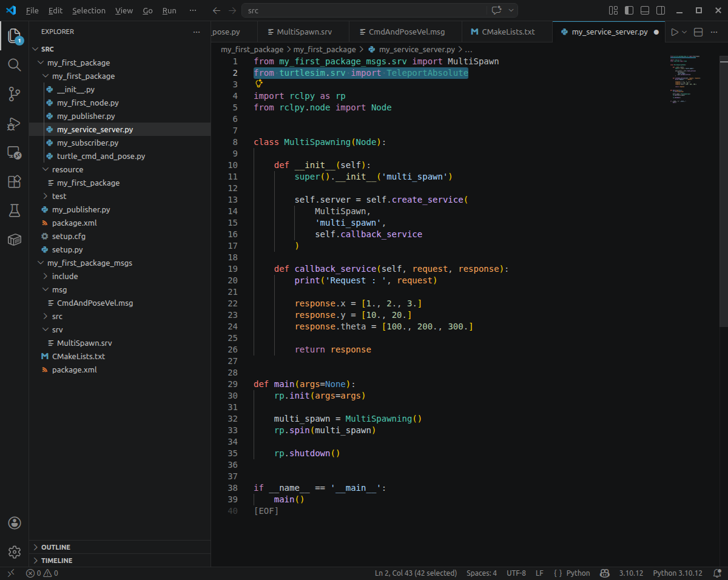Open the Run and Debug view
The width and height of the screenshot is (728, 580).
pos(15,124)
